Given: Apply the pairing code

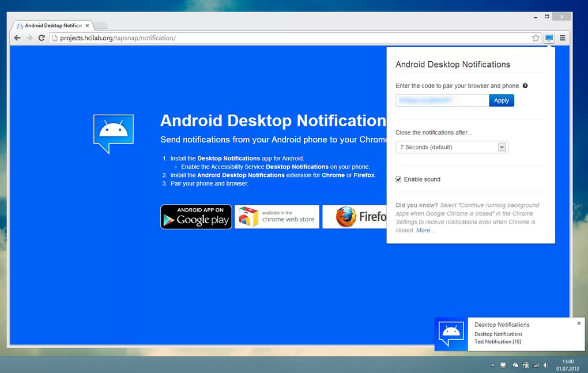Looking at the screenshot, I should click(x=502, y=100).
